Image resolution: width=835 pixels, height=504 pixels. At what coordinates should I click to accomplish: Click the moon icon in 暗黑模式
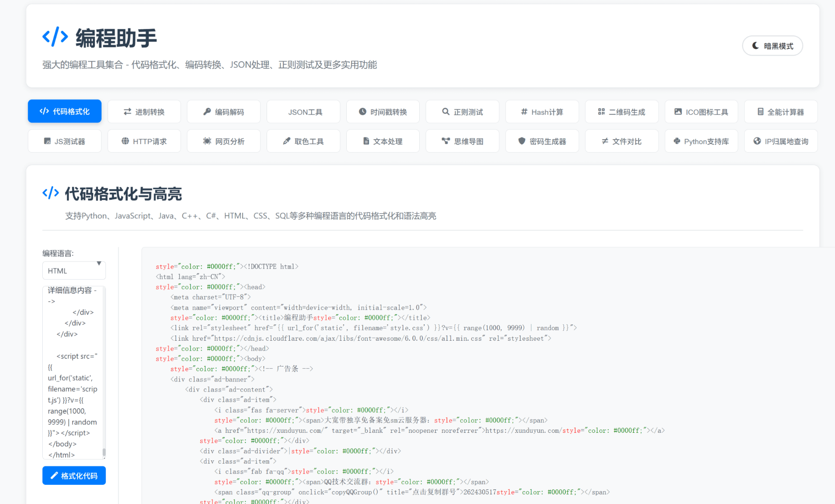755,46
